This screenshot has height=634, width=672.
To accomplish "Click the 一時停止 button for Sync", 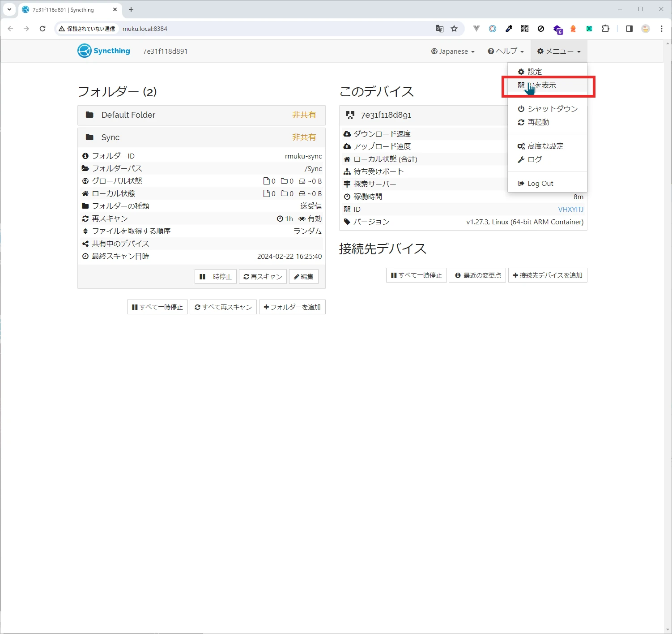I will 216,277.
